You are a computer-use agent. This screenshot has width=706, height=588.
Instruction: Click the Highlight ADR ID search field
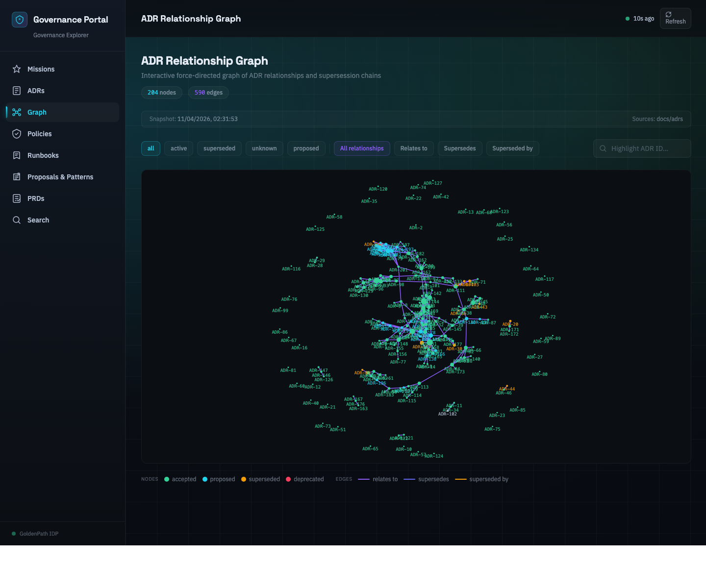pos(642,148)
